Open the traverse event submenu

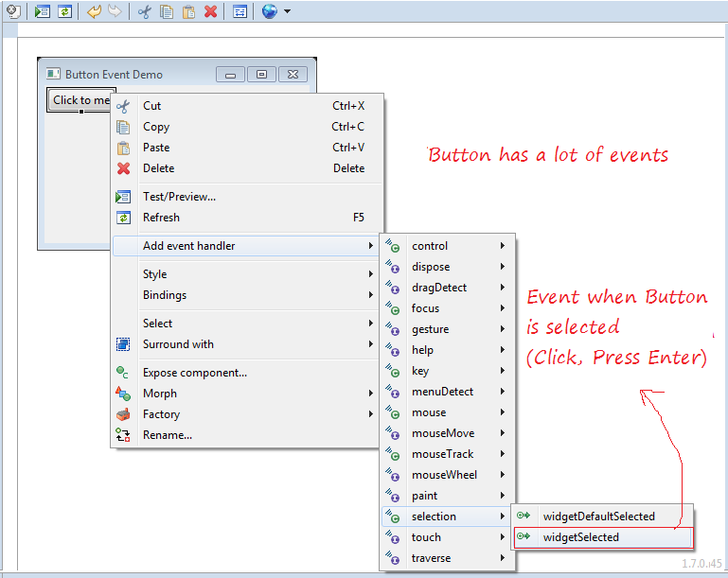448,558
